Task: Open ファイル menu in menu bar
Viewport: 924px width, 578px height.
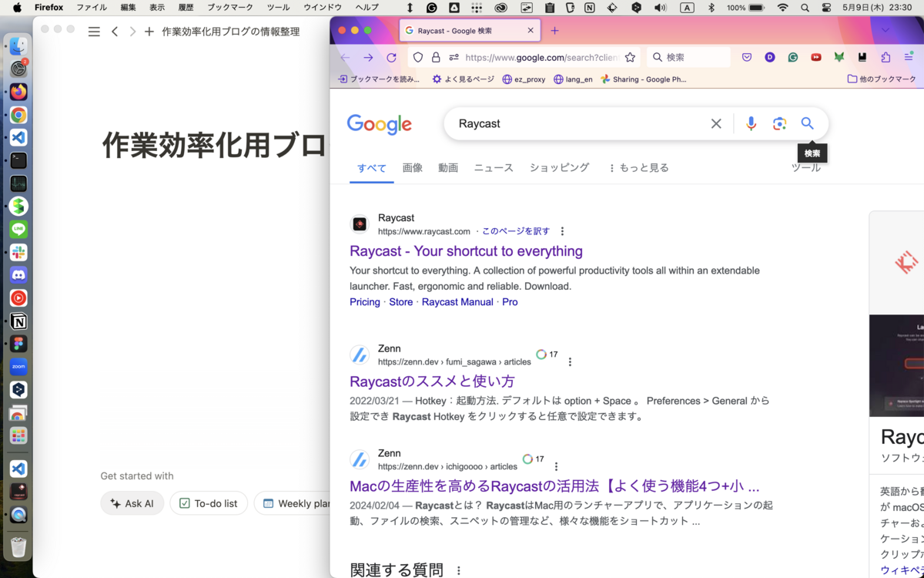Action: coord(92,8)
